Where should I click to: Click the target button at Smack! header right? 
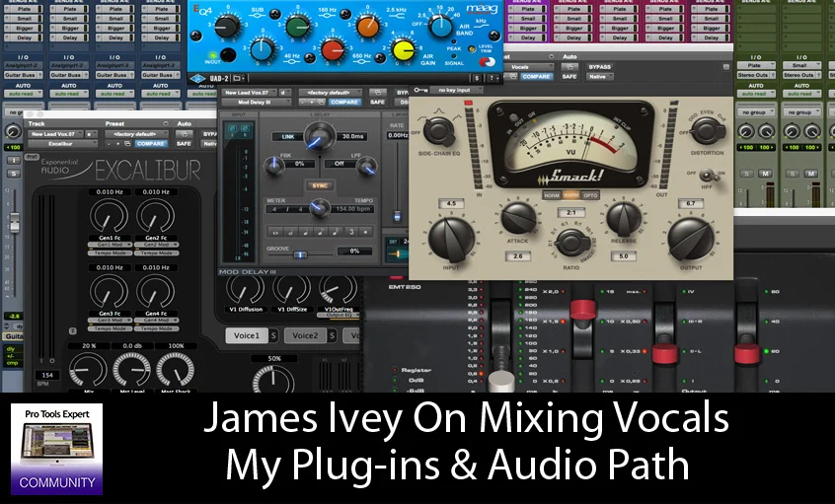(725, 67)
